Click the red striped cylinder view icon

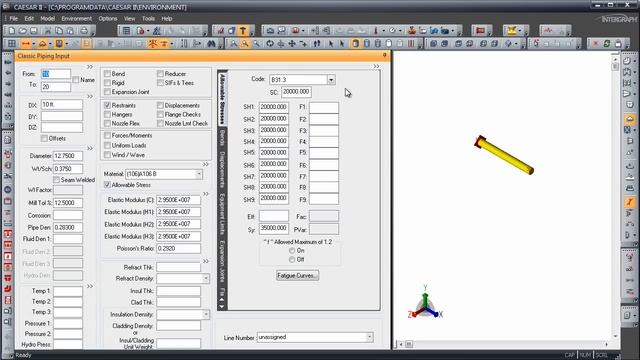pyautogui.click(x=411, y=44)
